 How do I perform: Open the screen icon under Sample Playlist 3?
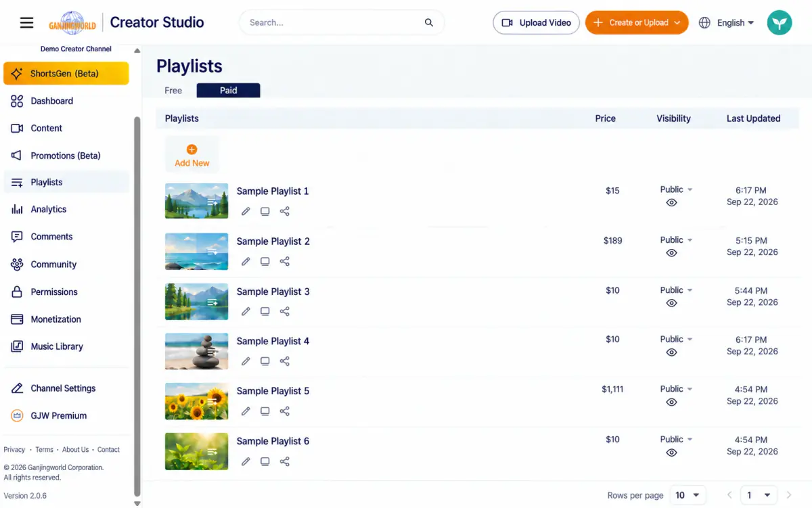tap(265, 311)
